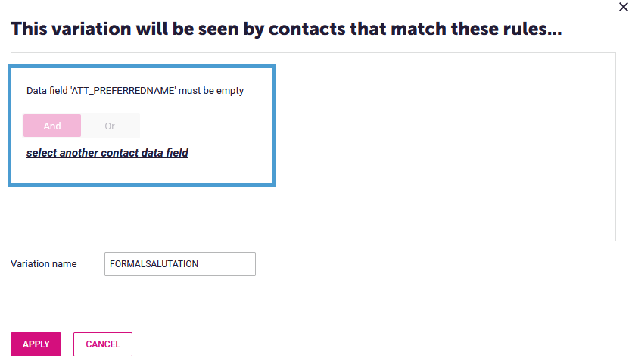The width and height of the screenshot is (632, 364).
Task: Dismiss the dialog with the X icon
Action: pyautogui.click(x=623, y=7)
